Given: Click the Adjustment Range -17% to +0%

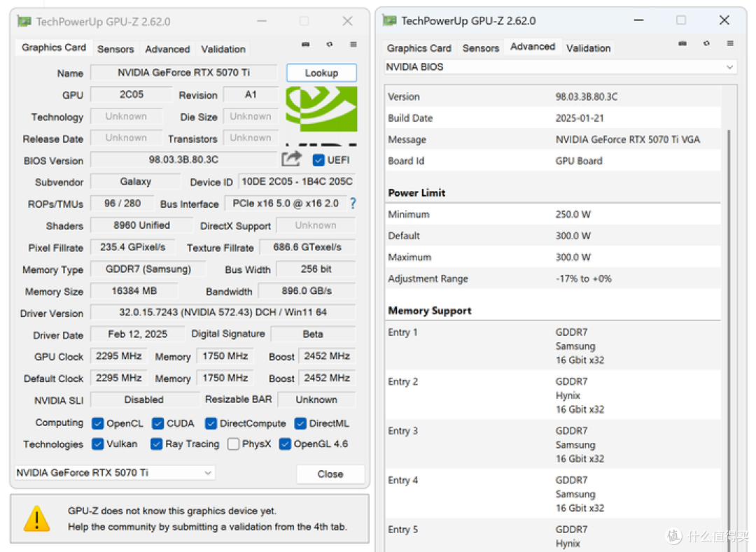Looking at the screenshot, I should pos(553,279).
